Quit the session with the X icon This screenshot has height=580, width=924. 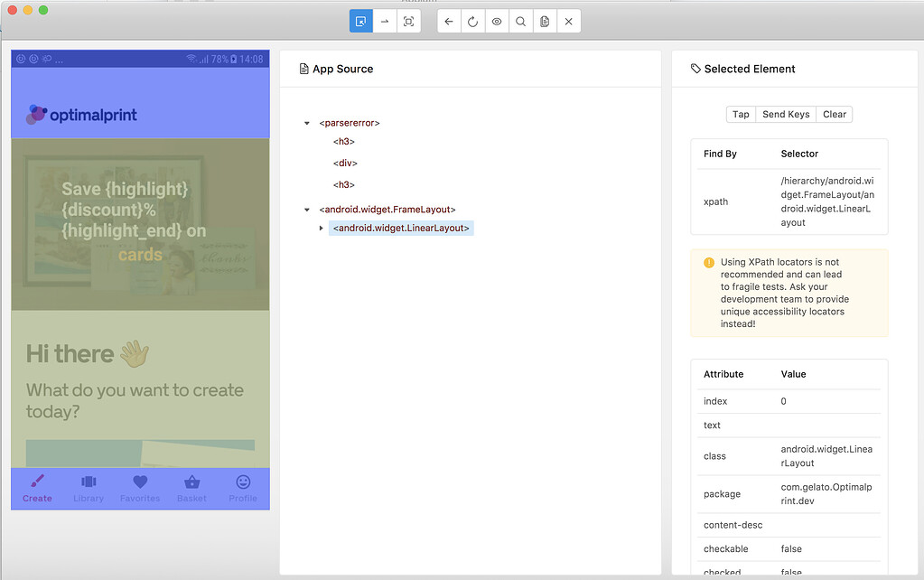(x=566, y=20)
